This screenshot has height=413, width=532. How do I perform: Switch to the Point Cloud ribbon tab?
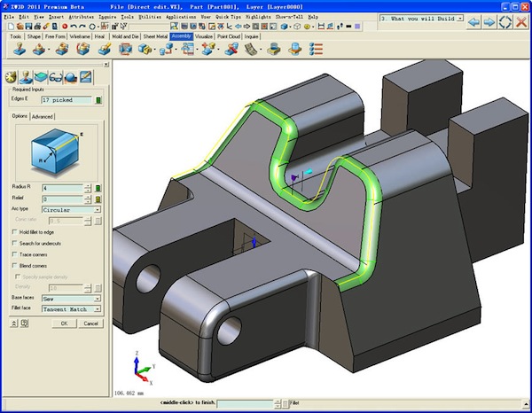coord(229,36)
